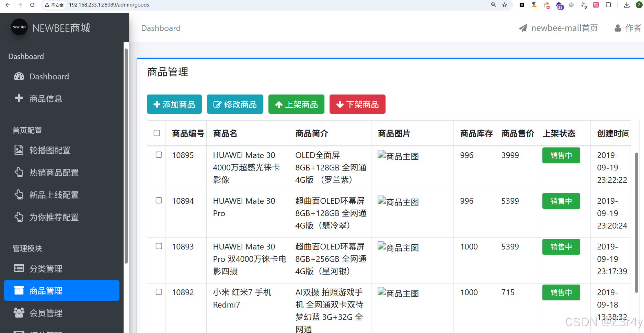644x333 pixels.
Task: Click the paper plane icon near newbee-mall首页
Action: coord(523,28)
